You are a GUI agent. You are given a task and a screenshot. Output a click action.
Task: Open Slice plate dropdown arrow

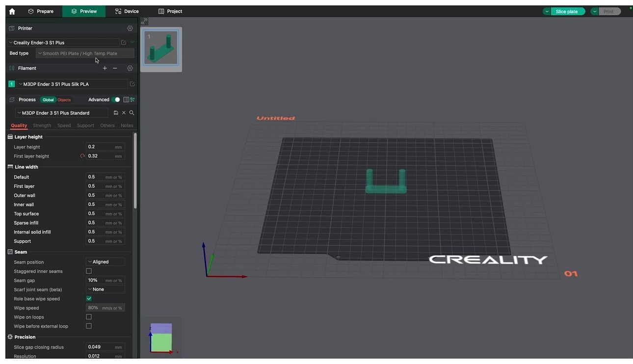click(547, 11)
